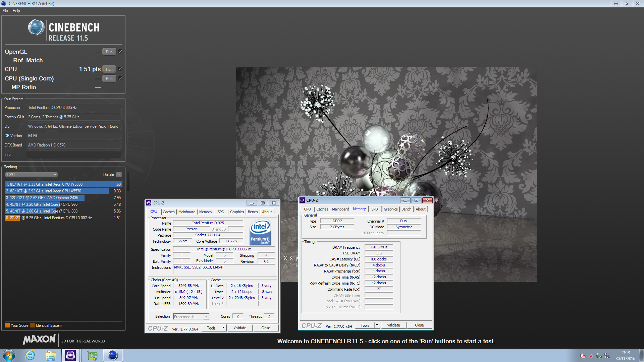The image size is (644, 362).
Task: Toggle the OpenGL test checkbox
Action: pyautogui.click(x=120, y=51)
